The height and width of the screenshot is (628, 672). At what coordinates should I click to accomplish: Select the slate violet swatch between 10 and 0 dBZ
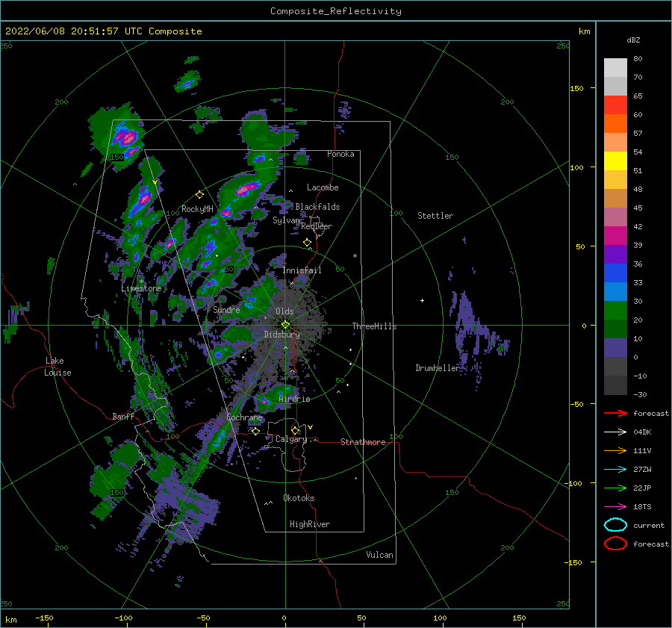615,348
